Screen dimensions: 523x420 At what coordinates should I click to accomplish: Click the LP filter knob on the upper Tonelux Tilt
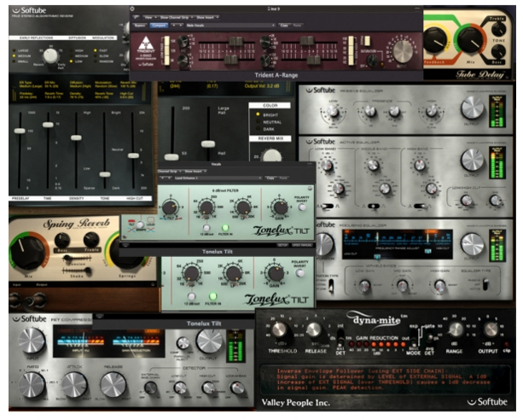click(x=243, y=207)
